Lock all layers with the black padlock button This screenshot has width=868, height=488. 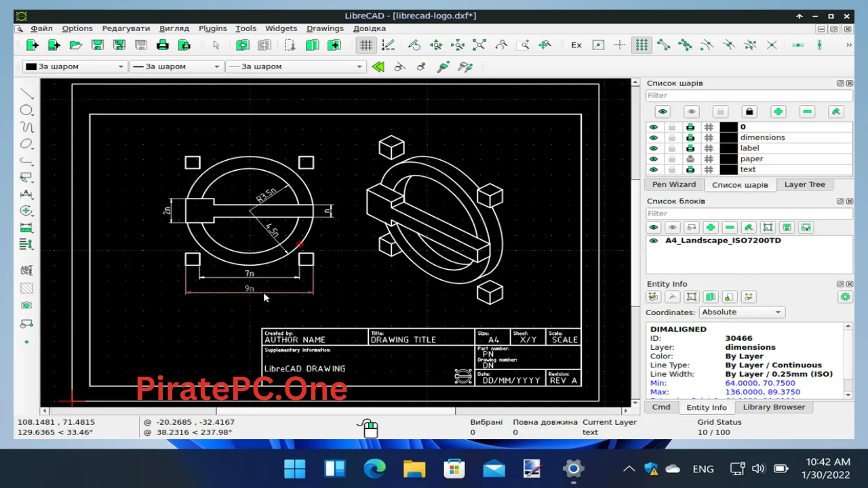click(x=749, y=112)
